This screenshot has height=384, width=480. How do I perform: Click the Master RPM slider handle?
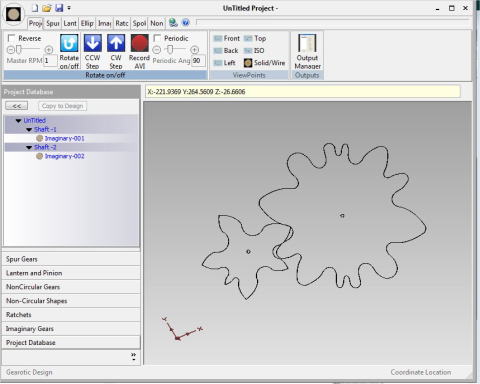click(x=19, y=50)
